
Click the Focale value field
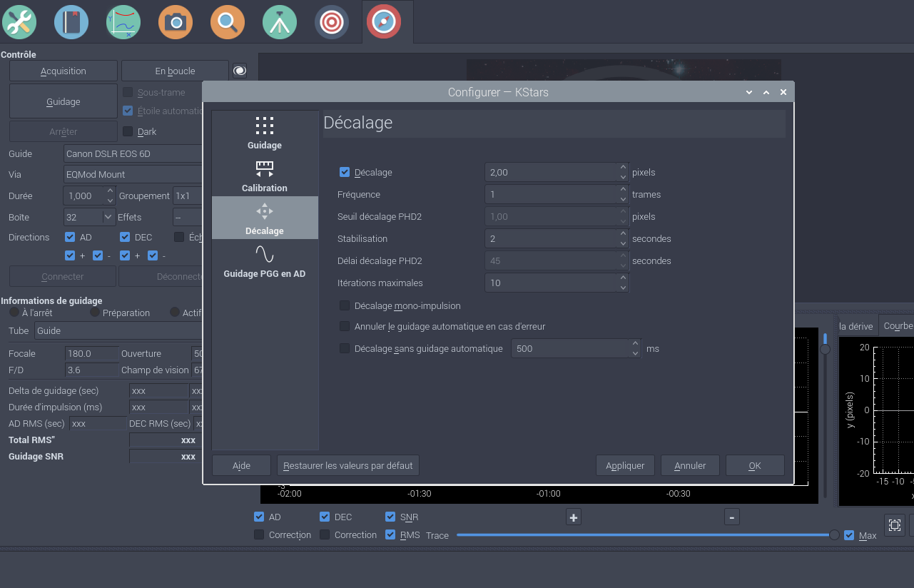[92, 353]
